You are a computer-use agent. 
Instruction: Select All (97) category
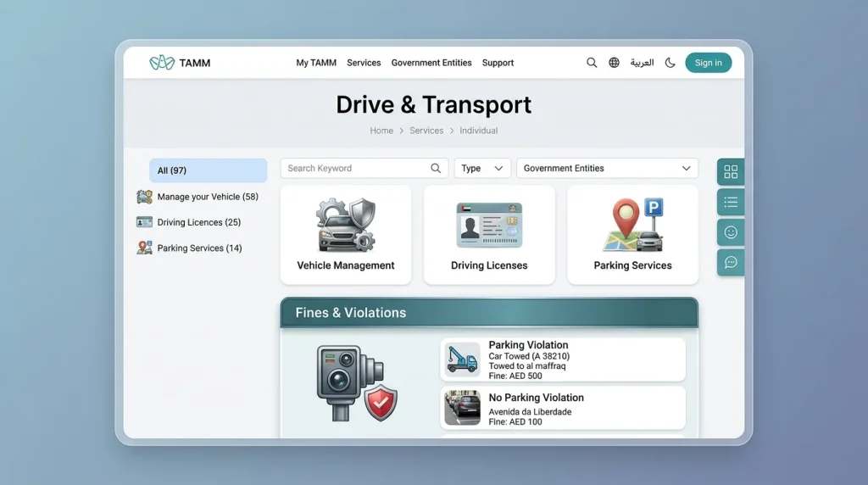[x=209, y=170]
